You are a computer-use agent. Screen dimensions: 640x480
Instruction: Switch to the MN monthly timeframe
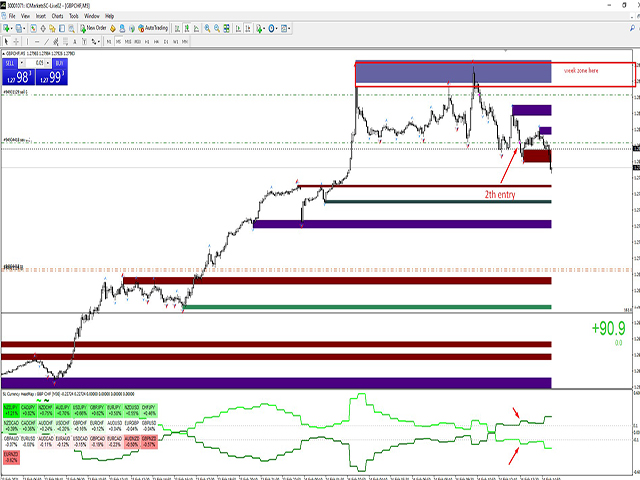click(x=185, y=42)
